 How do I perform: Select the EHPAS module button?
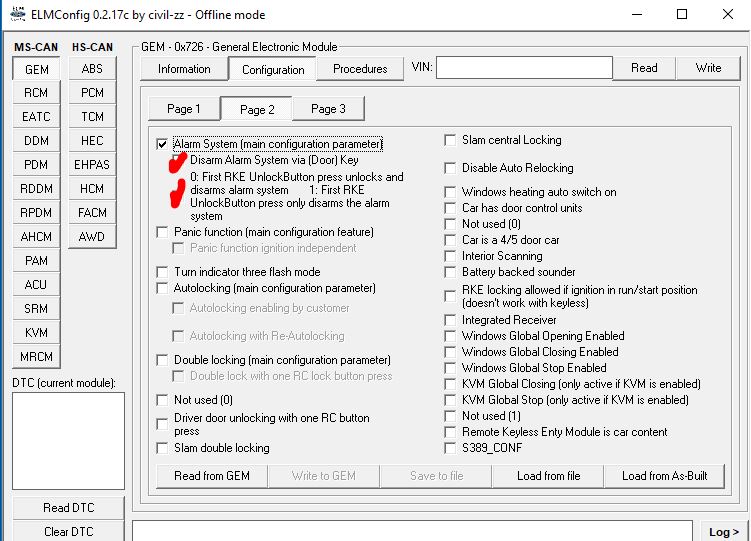(x=92, y=165)
